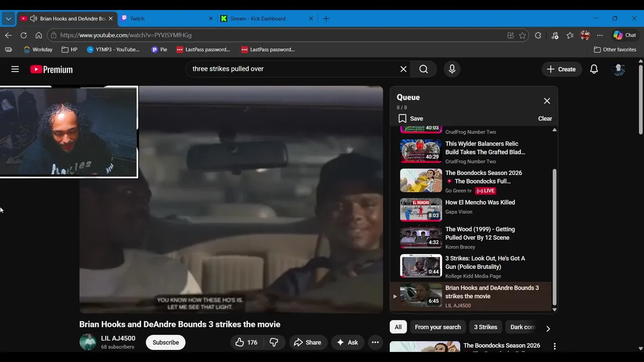This screenshot has width=644, height=362.
Task: Open LIL AJ4500 channel avatar
Action: (x=88, y=342)
